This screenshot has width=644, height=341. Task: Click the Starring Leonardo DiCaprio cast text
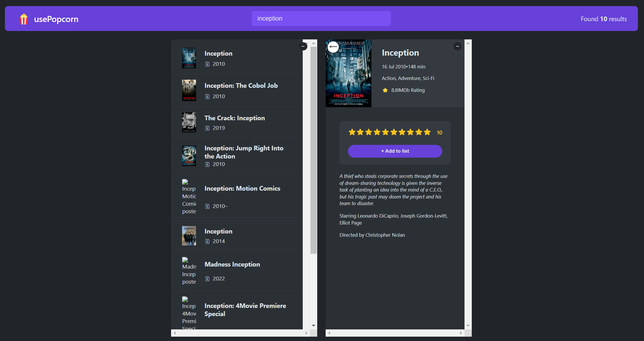coord(393,219)
